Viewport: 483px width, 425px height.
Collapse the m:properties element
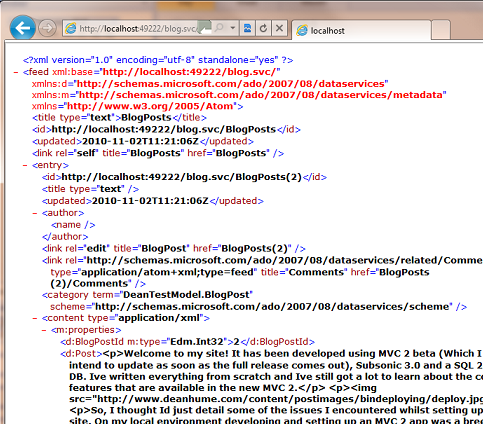(x=44, y=330)
